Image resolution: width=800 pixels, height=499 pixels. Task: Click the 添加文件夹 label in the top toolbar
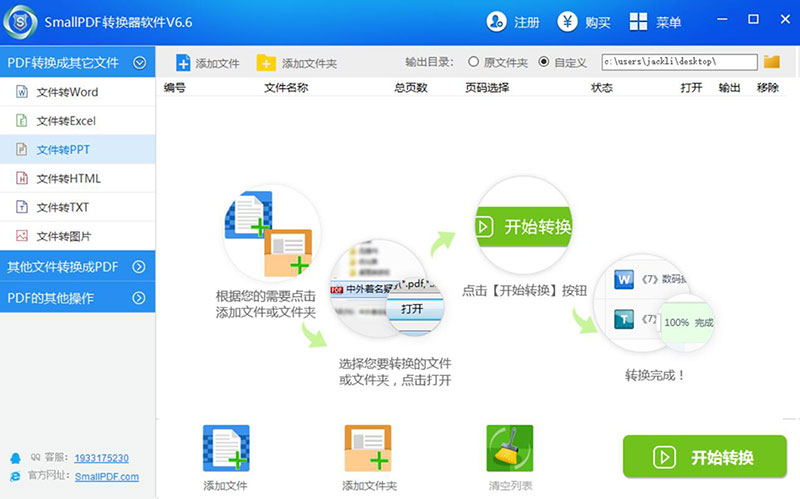click(x=310, y=63)
